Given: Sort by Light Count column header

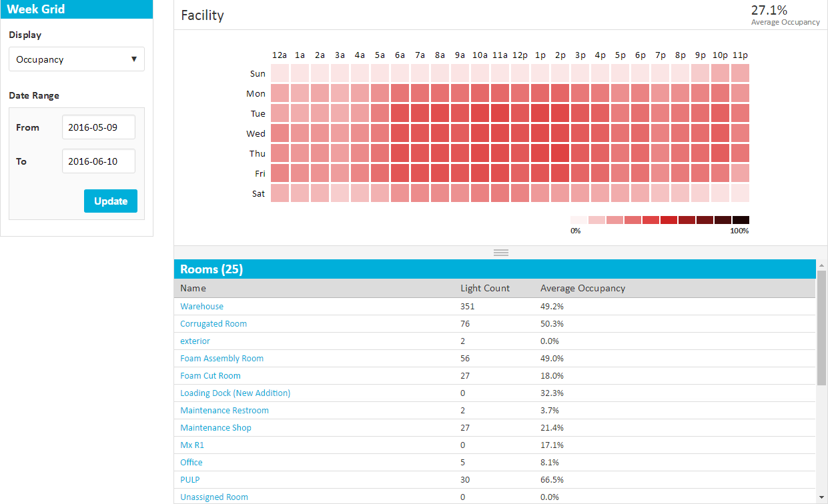Looking at the screenshot, I should tap(484, 289).
